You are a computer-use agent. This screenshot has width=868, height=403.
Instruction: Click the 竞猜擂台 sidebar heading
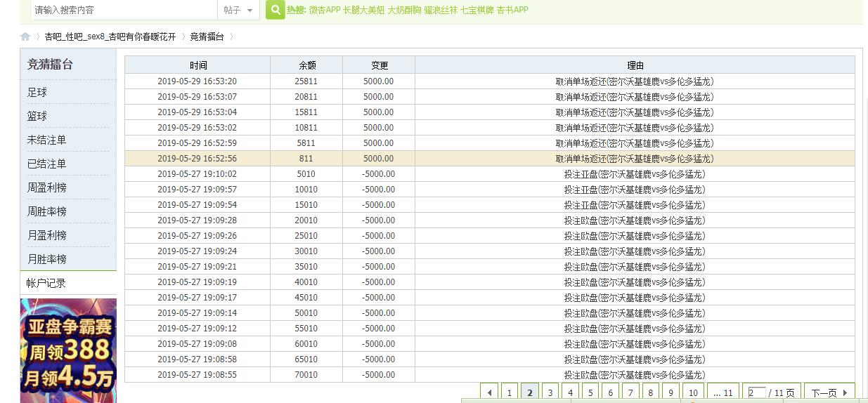[50, 64]
